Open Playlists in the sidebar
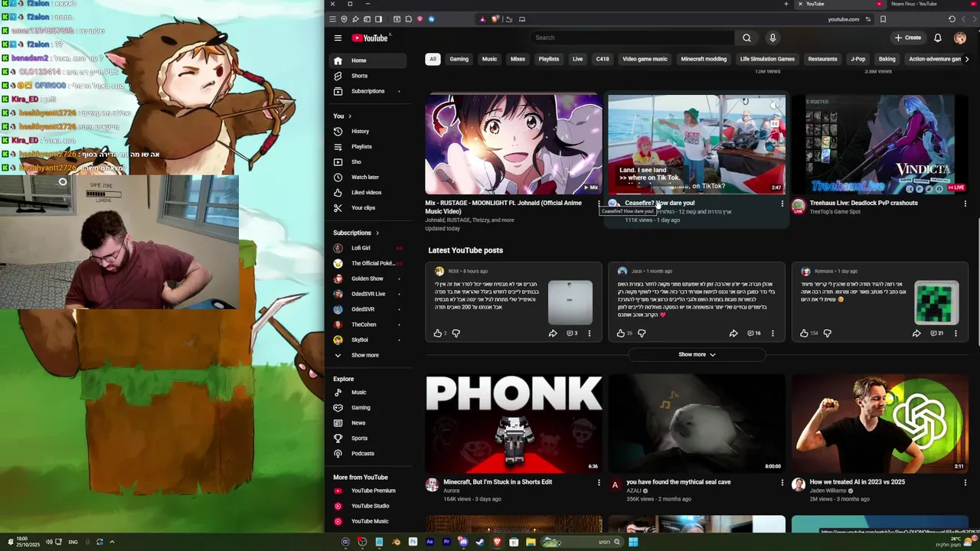 (368, 146)
